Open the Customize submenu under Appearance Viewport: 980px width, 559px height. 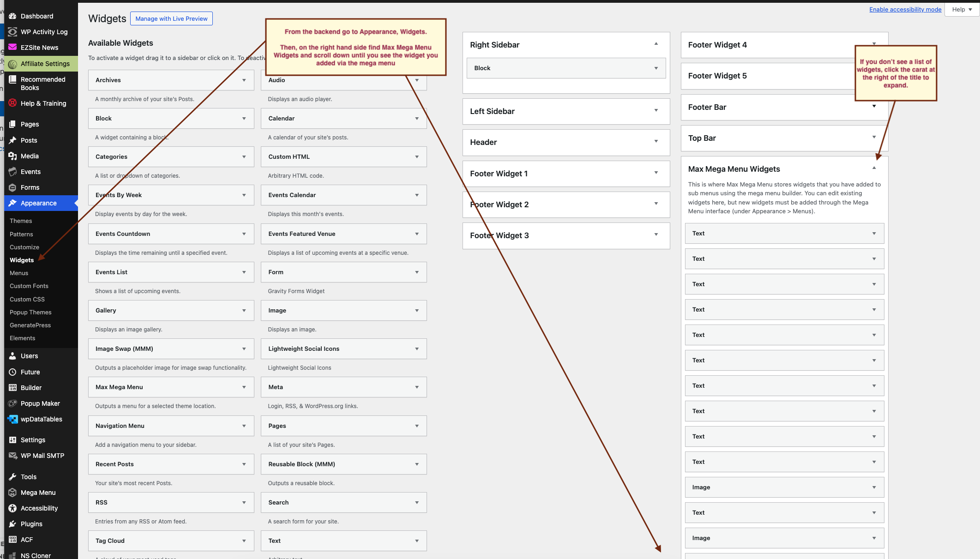tap(24, 247)
